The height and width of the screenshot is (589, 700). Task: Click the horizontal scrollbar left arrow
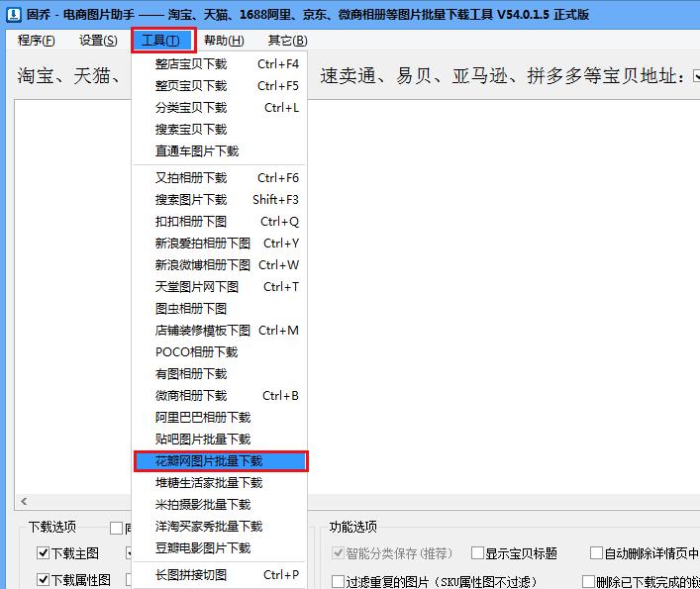pyautogui.click(x=24, y=502)
